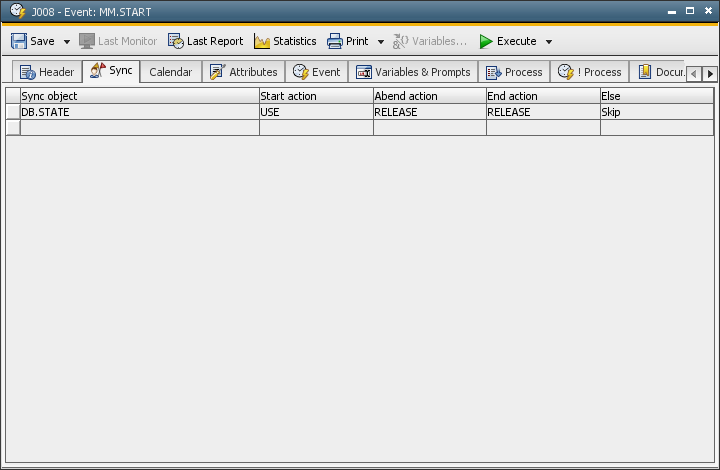Click the Save disk icon
Image resolution: width=720 pixels, height=470 pixels.
pos(19,41)
